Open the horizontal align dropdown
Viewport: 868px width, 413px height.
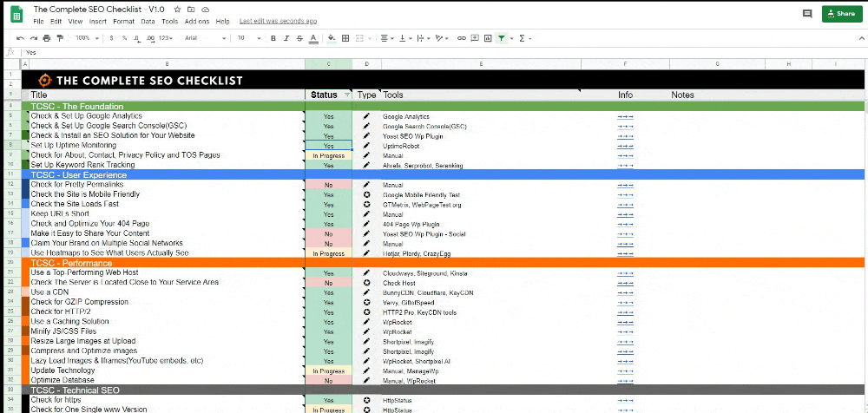pyautogui.click(x=386, y=38)
